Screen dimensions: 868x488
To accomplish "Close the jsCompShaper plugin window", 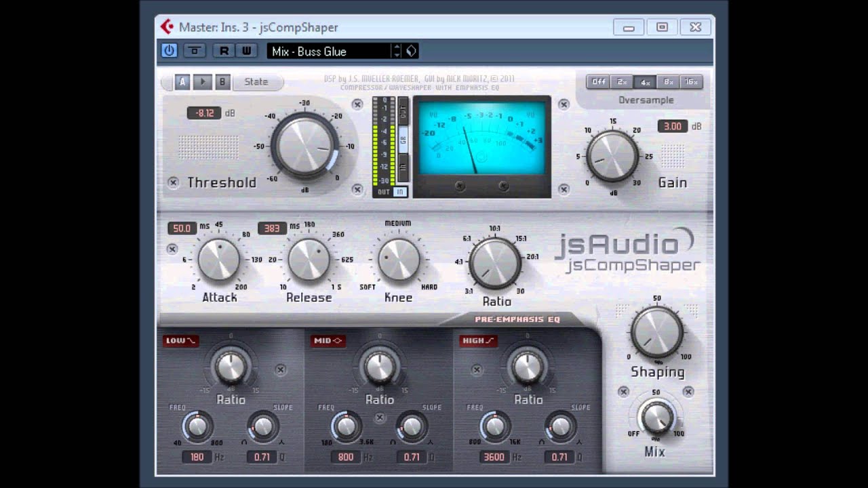I will (x=695, y=27).
